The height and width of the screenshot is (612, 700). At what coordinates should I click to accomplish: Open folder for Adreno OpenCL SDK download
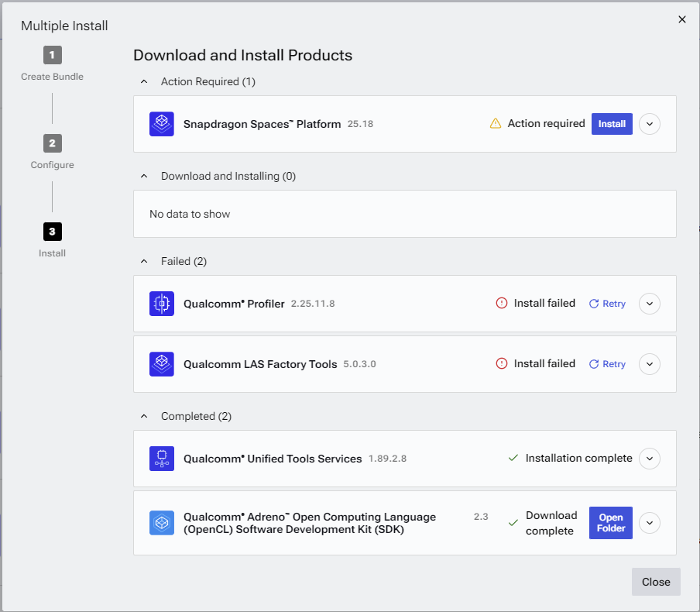[x=611, y=523]
